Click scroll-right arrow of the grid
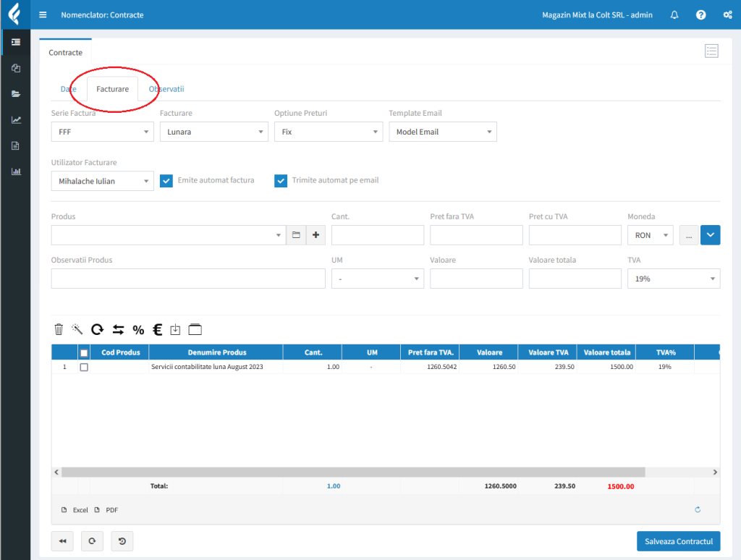Screen dimensions: 741x560 click(715, 472)
